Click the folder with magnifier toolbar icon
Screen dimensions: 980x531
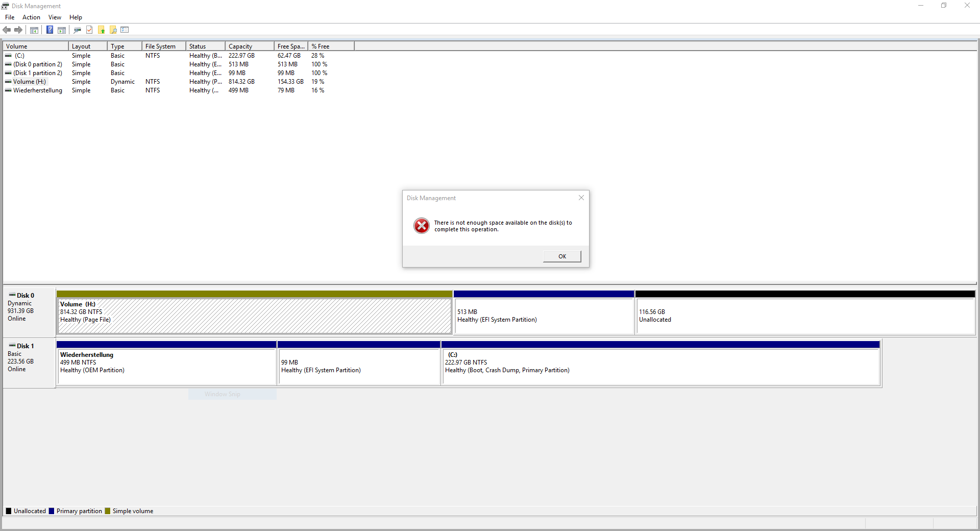tap(113, 30)
